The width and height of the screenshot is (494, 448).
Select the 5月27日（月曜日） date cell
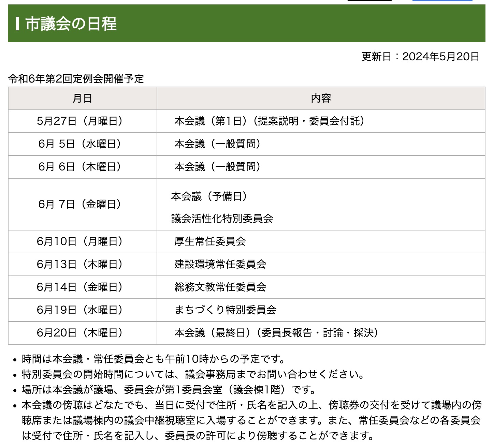(83, 121)
